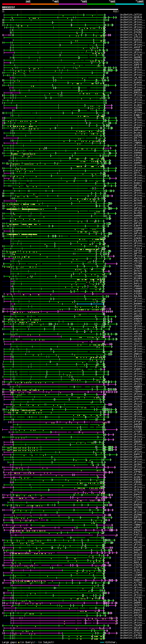The image size is (146, 644).
Task: Select the UniRef100_Q23KA4 entry
Action: pyautogui.click(x=131, y=557)
